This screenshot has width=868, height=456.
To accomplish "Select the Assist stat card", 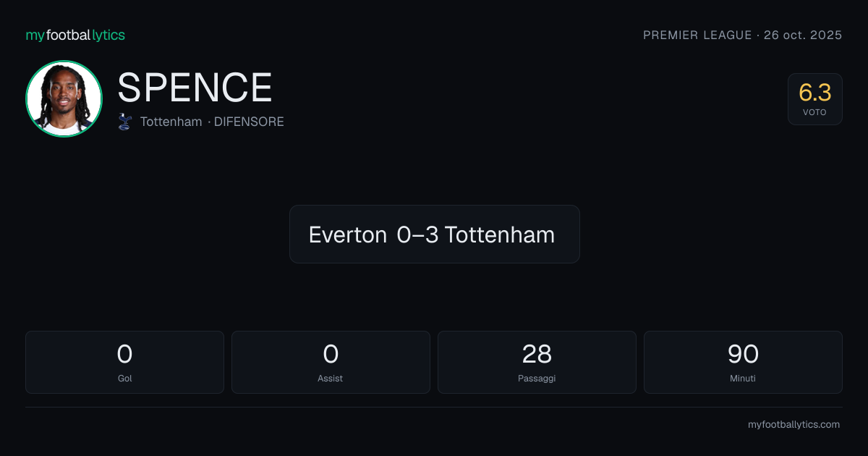I will (x=331, y=362).
